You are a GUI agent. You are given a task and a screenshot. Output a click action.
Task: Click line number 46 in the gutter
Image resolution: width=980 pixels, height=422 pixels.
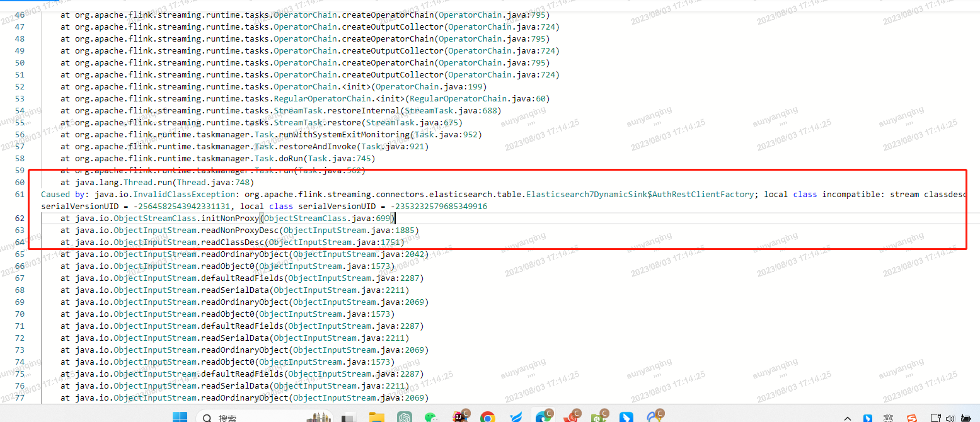[19, 15]
